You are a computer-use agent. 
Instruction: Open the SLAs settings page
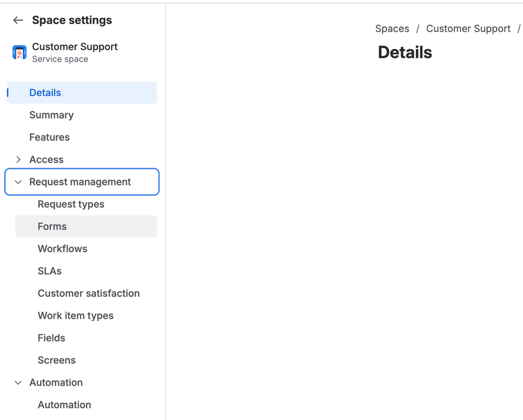click(50, 271)
